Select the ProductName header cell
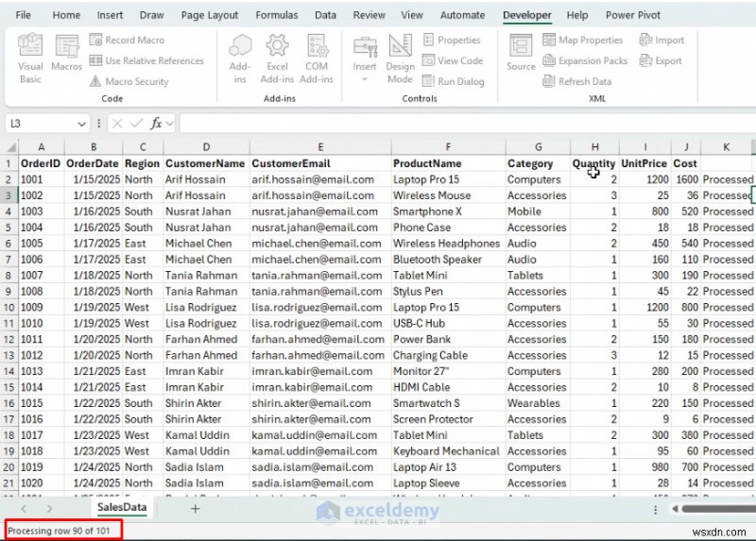 (x=448, y=163)
